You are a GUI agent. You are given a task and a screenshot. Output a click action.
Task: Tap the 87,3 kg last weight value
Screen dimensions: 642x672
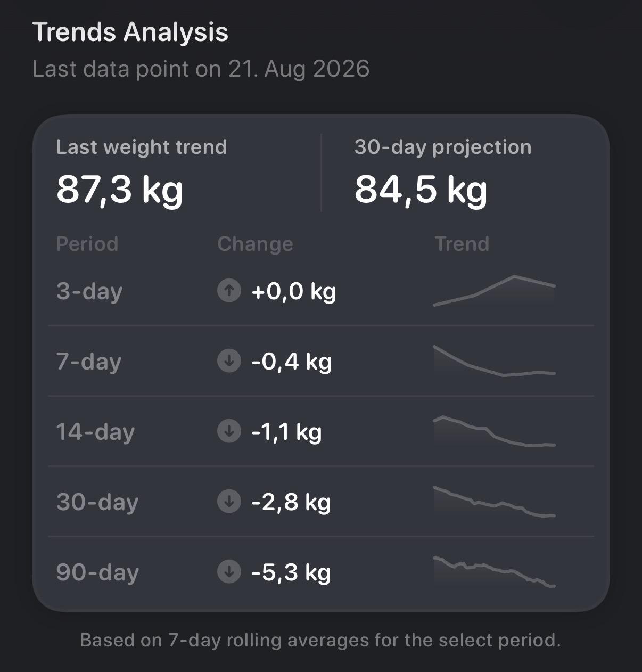pyautogui.click(x=120, y=190)
